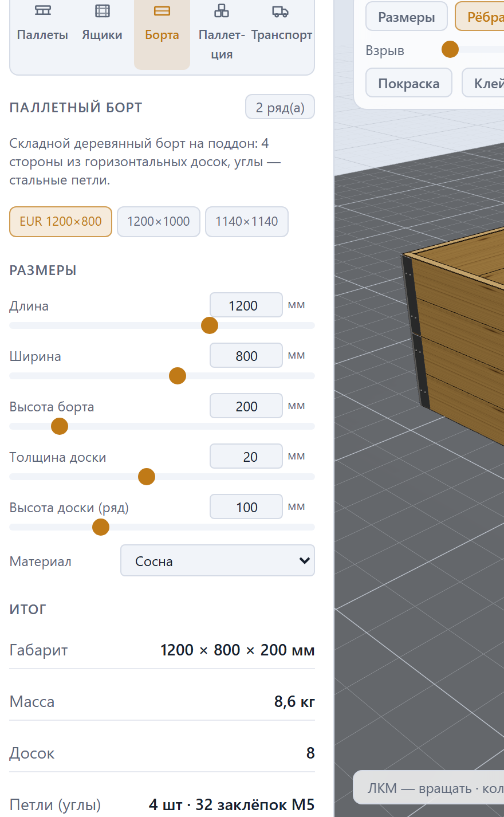
Task: Focus the Толщина доски input field
Action: click(x=246, y=457)
